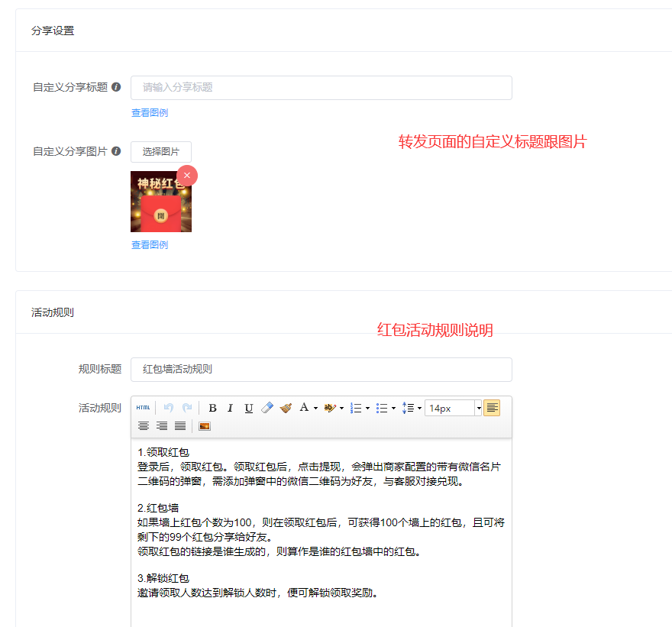672x627 pixels.
Task: Justify the rule text
Action: point(180,426)
